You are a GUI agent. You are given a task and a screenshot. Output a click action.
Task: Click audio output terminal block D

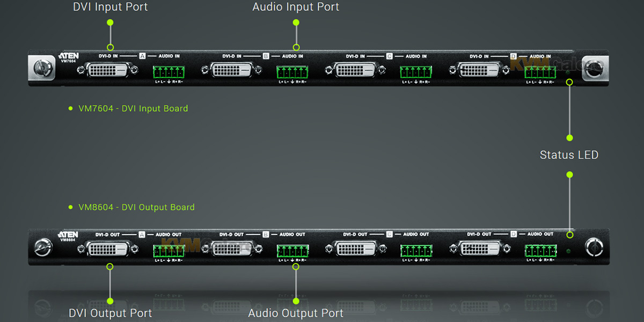(x=540, y=251)
